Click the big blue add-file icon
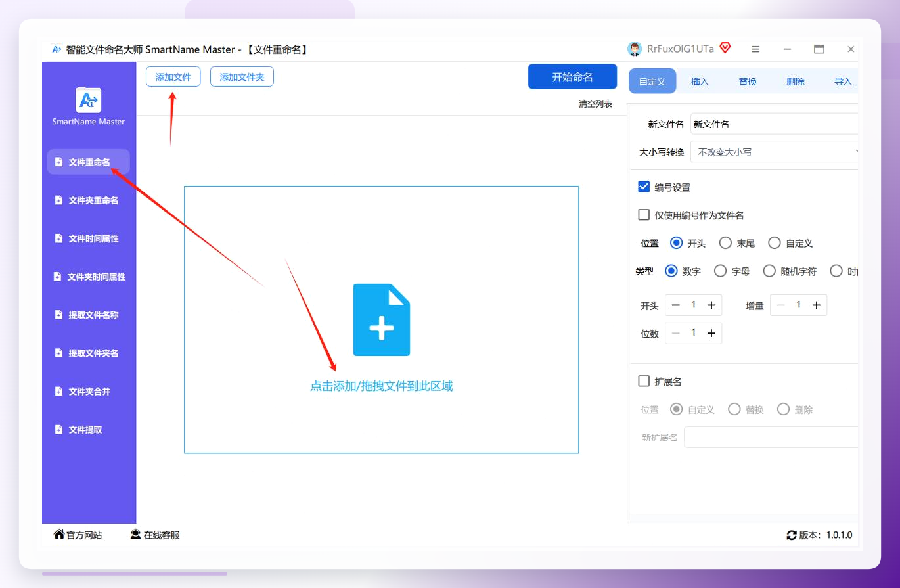900x588 pixels. pyautogui.click(x=382, y=320)
